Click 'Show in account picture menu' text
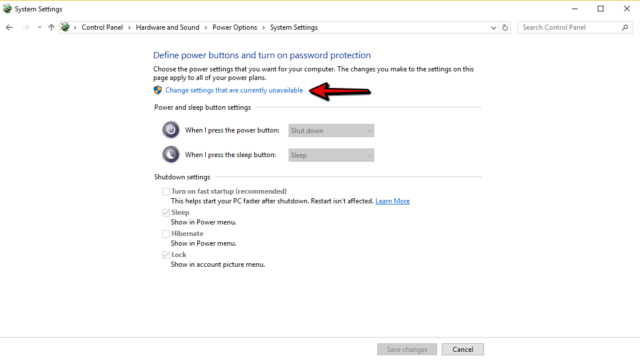The width and height of the screenshot is (640, 361). click(x=218, y=265)
